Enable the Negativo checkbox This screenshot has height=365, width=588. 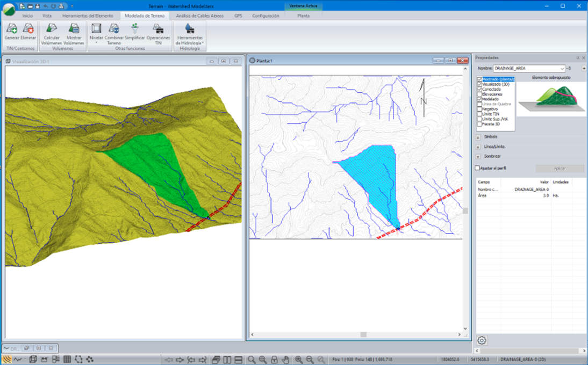pyautogui.click(x=480, y=109)
